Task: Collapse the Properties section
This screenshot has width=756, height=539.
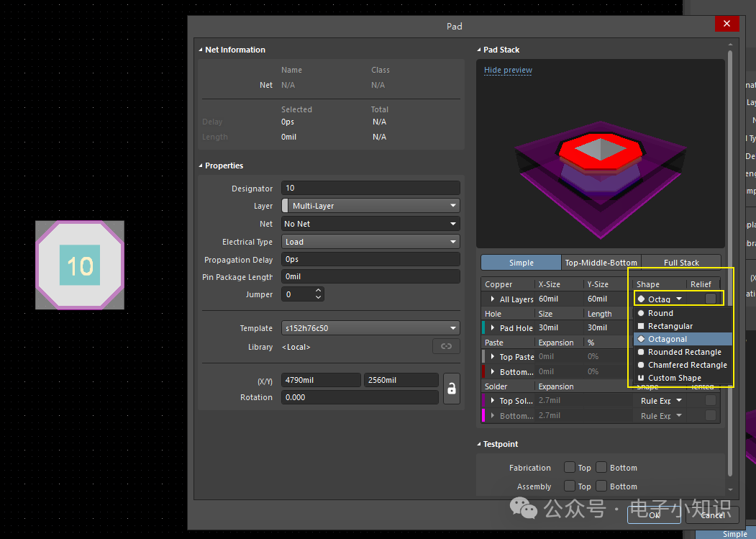Action: pos(201,166)
